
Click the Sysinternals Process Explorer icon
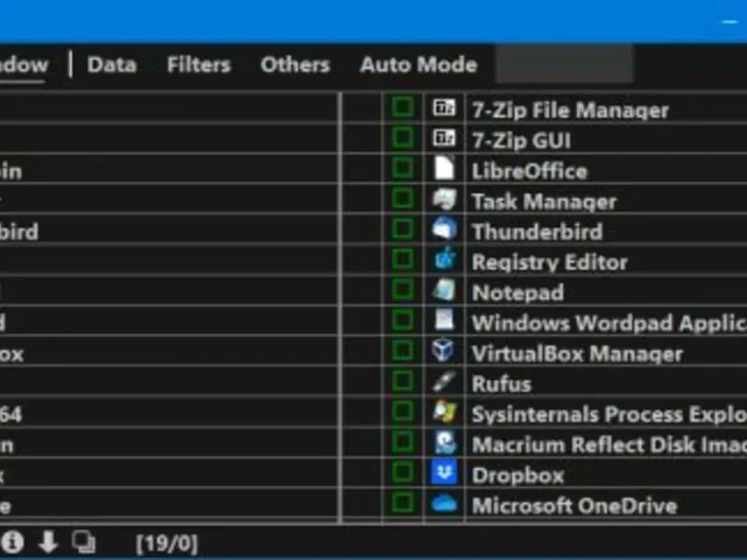click(x=444, y=412)
